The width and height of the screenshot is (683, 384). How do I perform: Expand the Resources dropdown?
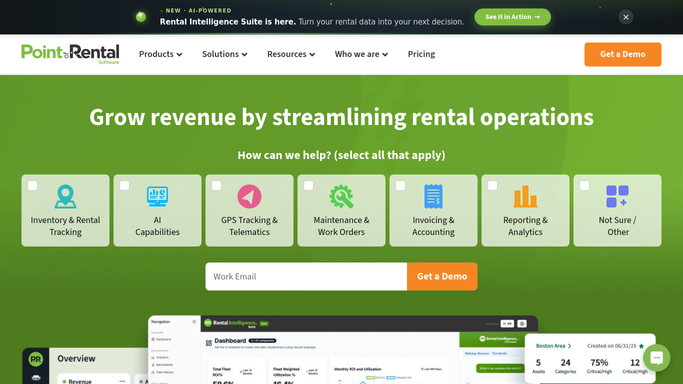tap(291, 54)
